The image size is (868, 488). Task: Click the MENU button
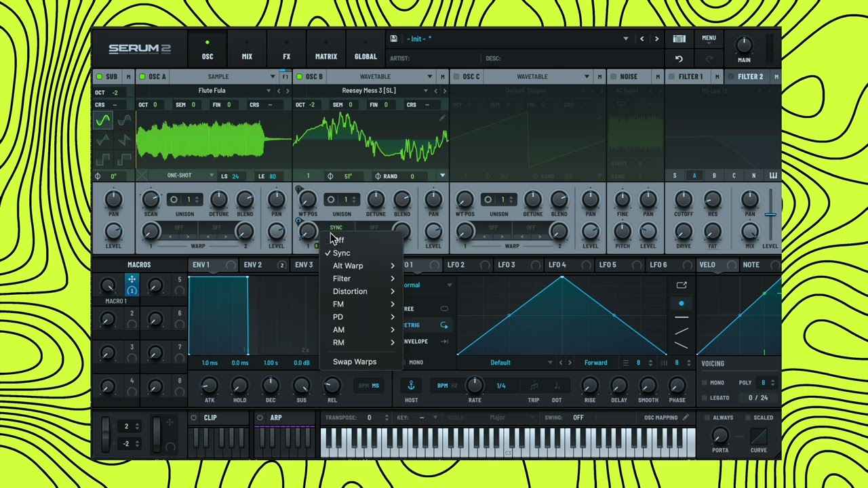[x=709, y=39]
